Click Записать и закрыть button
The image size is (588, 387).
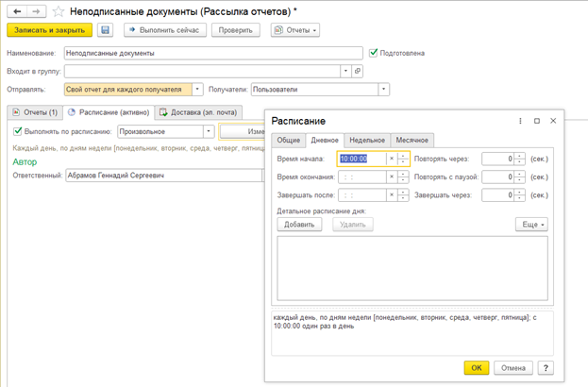coord(49,30)
